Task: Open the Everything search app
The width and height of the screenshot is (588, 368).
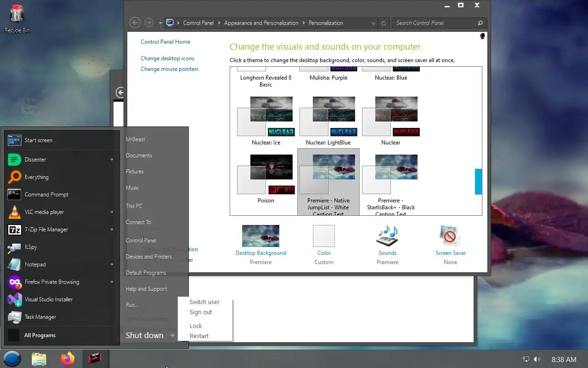Action: (x=61, y=177)
